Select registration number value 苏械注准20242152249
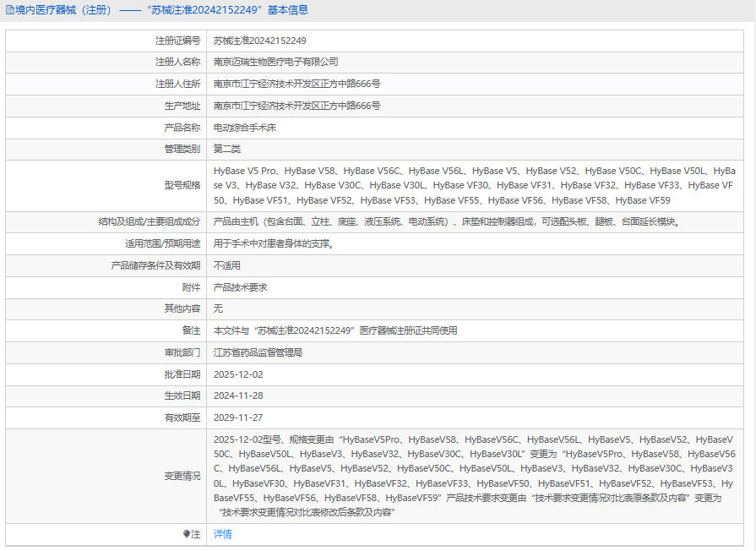The width and height of the screenshot is (756, 551). 260,41
